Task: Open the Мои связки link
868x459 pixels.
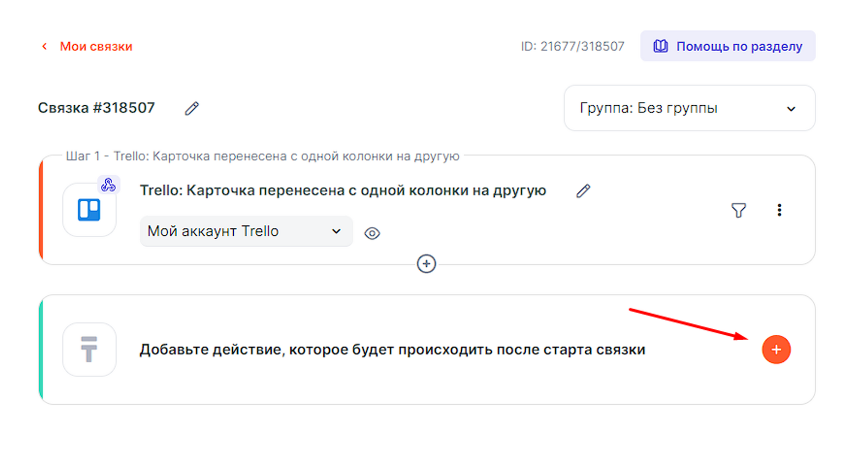Action: [x=96, y=47]
